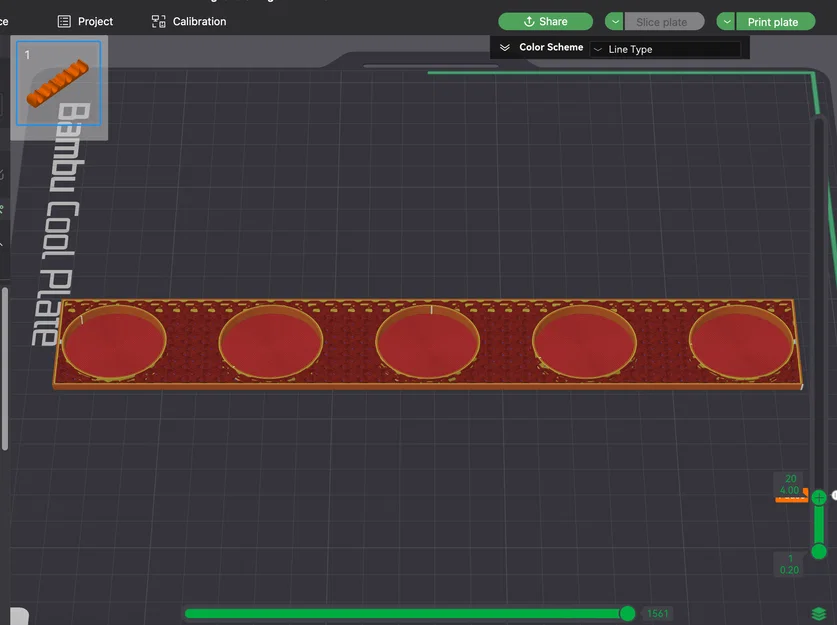837x625 pixels.
Task: Click the 1561 move count value
Action: point(658,614)
